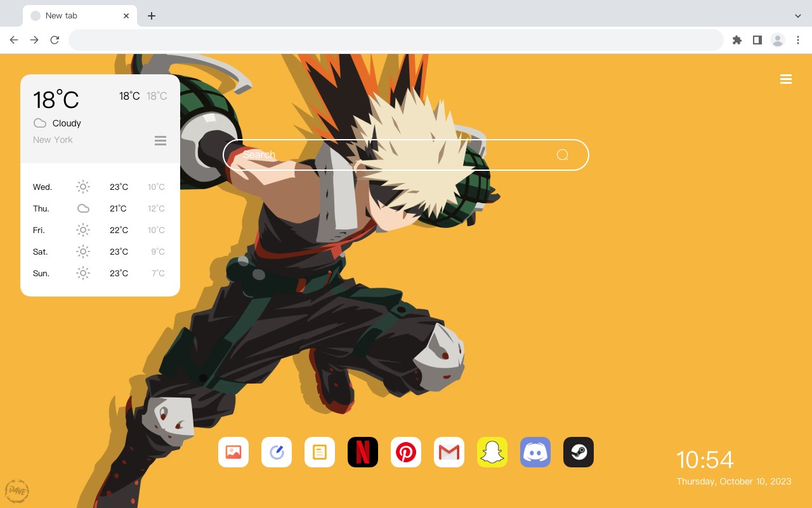Image resolution: width=812 pixels, height=508 pixels.
Task: Open the weather widget menu icon
Action: [160, 140]
